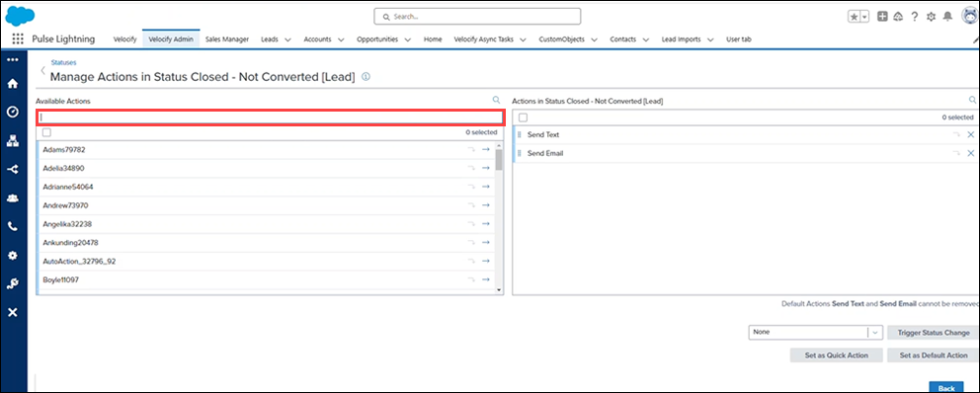The width and height of the screenshot is (980, 393).
Task: Click the favorites star icon
Action: (854, 17)
